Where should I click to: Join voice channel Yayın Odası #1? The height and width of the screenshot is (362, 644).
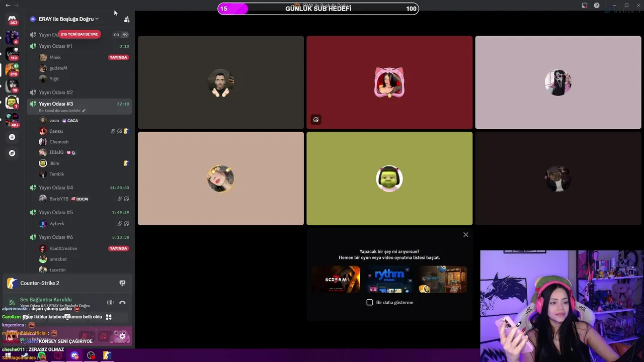click(79, 46)
